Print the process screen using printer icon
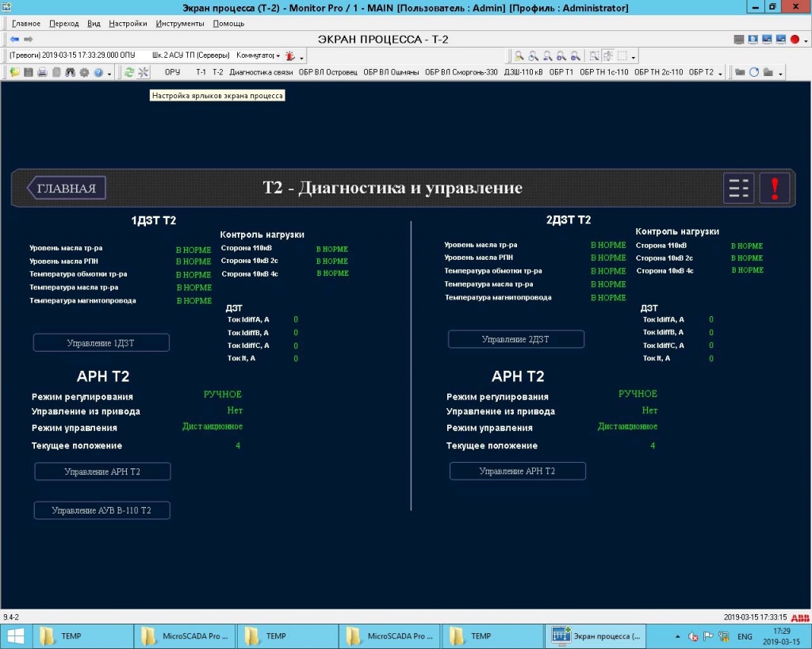The width and height of the screenshot is (812, 649). tap(42, 71)
